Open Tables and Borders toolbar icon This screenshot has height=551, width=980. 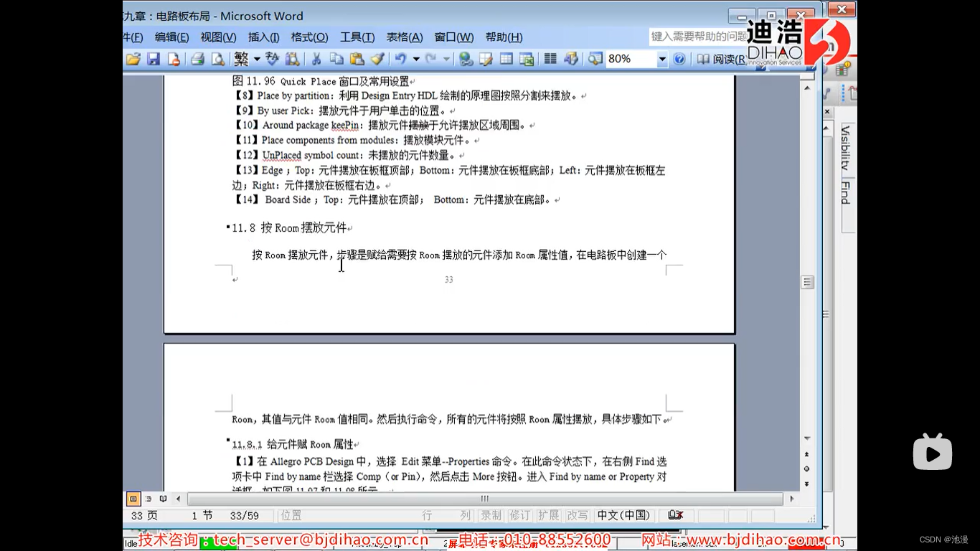pos(486,59)
